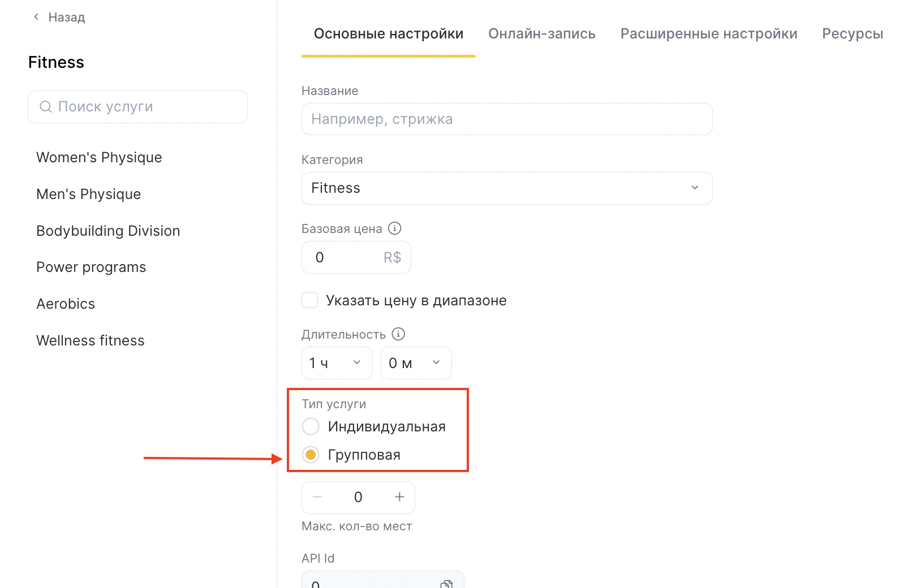Select the Индивидуальная service type

[311, 426]
